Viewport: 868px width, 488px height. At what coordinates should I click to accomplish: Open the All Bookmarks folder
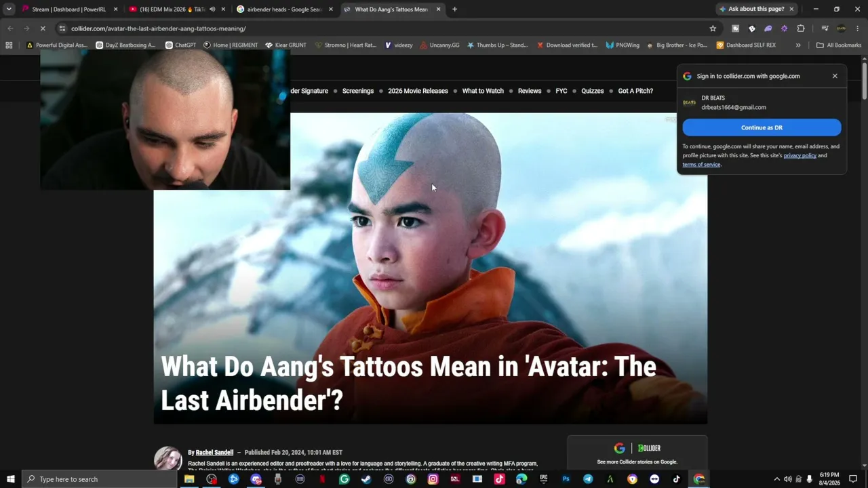click(x=839, y=45)
